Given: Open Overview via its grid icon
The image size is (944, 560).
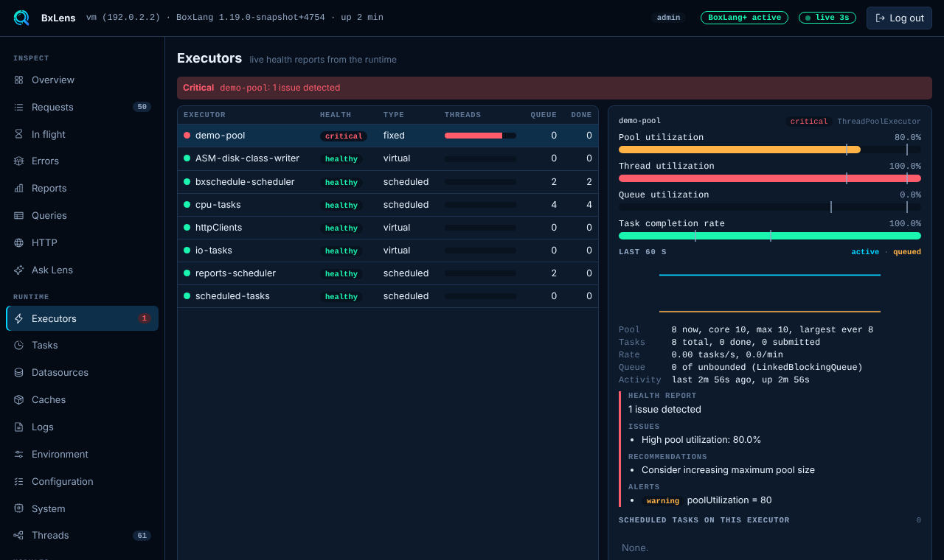Looking at the screenshot, I should pyautogui.click(x=18, y=80).
